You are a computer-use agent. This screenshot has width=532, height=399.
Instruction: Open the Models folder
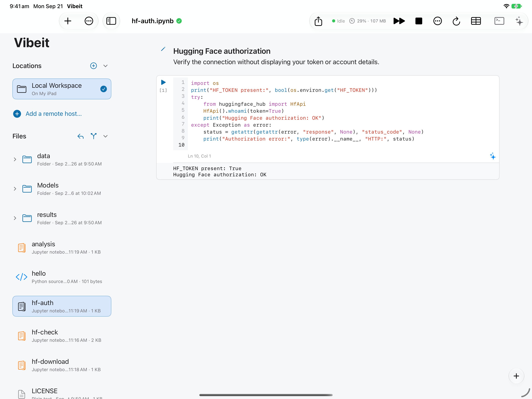pos(62,189)
